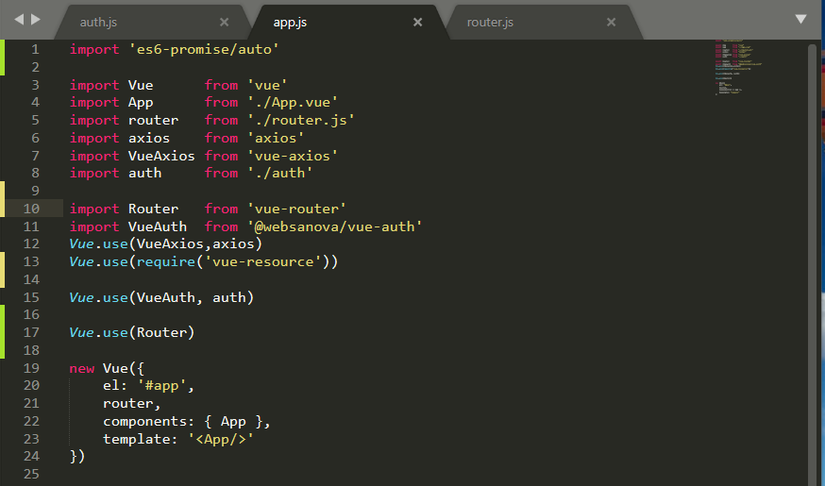This screenshot has width=825, height=486.
Task: Click the minimap code overview
Action: click(x=738, y=67)
